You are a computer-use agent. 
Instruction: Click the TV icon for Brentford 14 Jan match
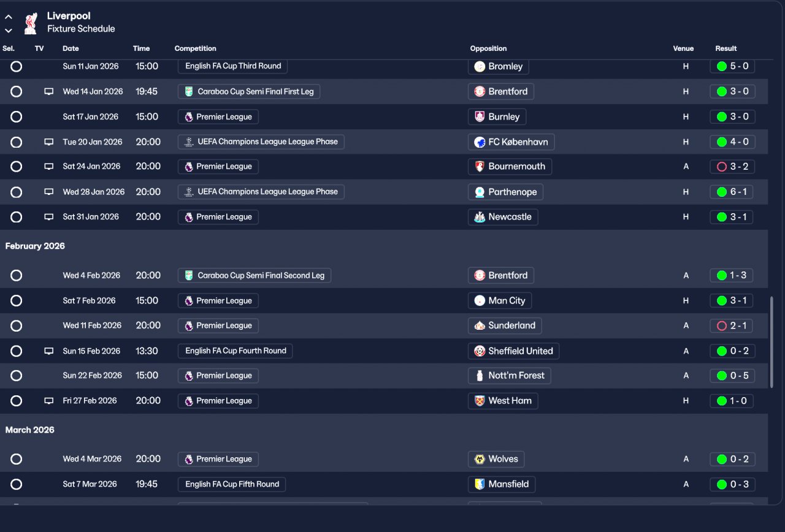pos(49,92)
